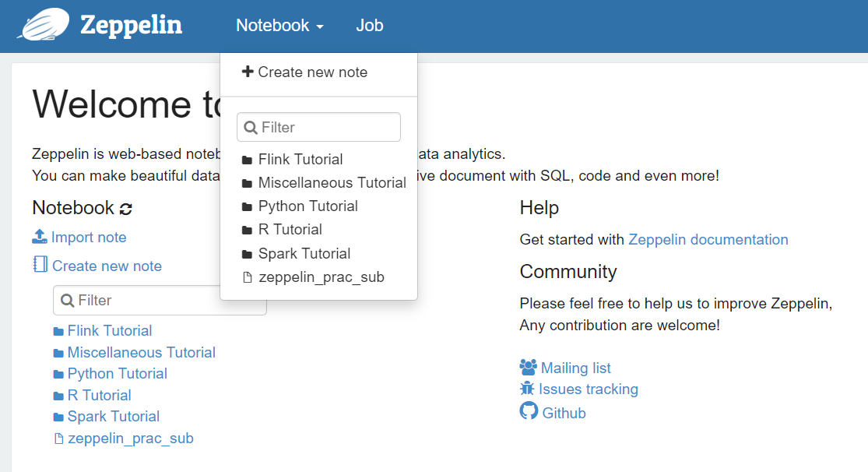Click the Zeppelin brand name text
Viewport: 868px width, 472px height.
132,25
